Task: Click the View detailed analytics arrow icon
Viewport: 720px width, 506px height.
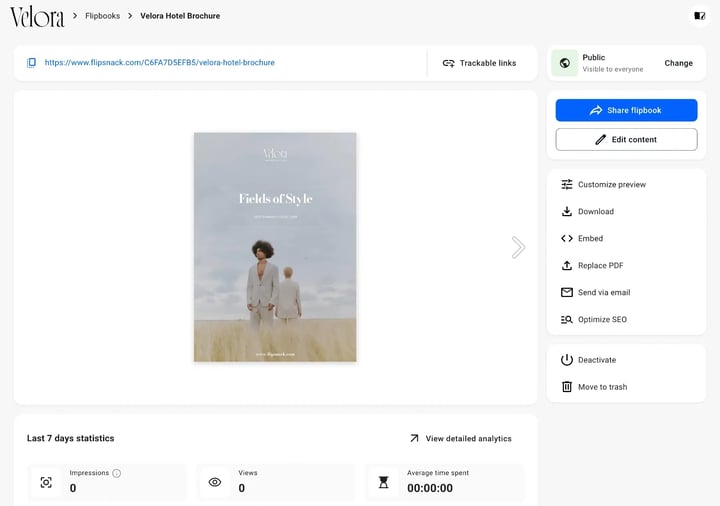Action: 414,439
